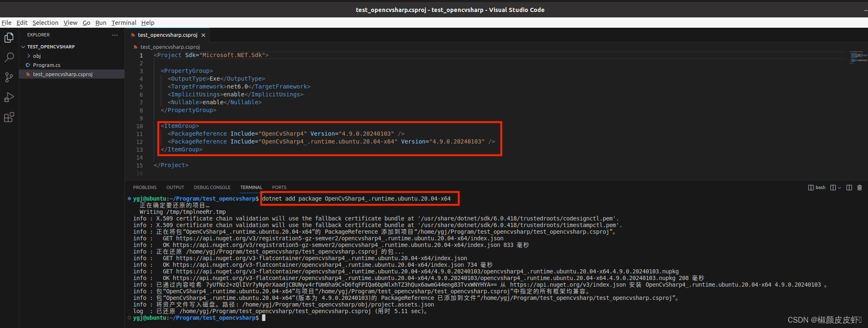
Task: Click the TargetFramework net6.0 line
Action: [x=239, y=86]
